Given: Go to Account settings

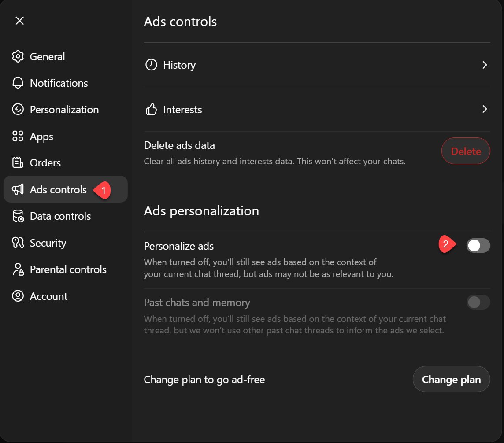Looking at the screenshot, I should 66,296.
